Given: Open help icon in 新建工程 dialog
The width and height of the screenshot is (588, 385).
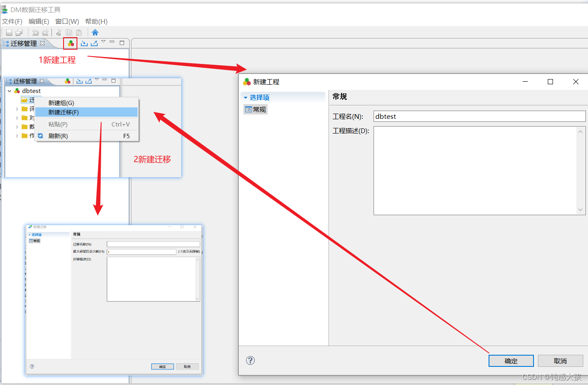Looking at the screenshot, I should (250, 360).
